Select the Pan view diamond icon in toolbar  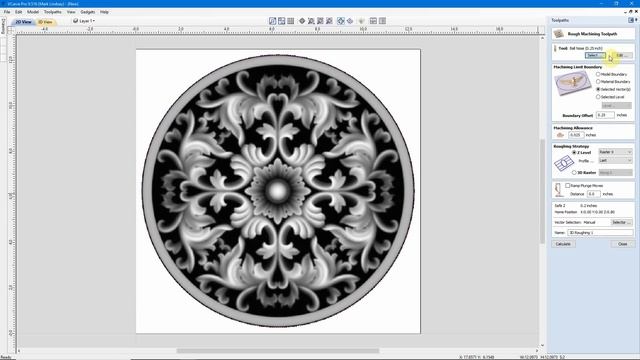302,21
